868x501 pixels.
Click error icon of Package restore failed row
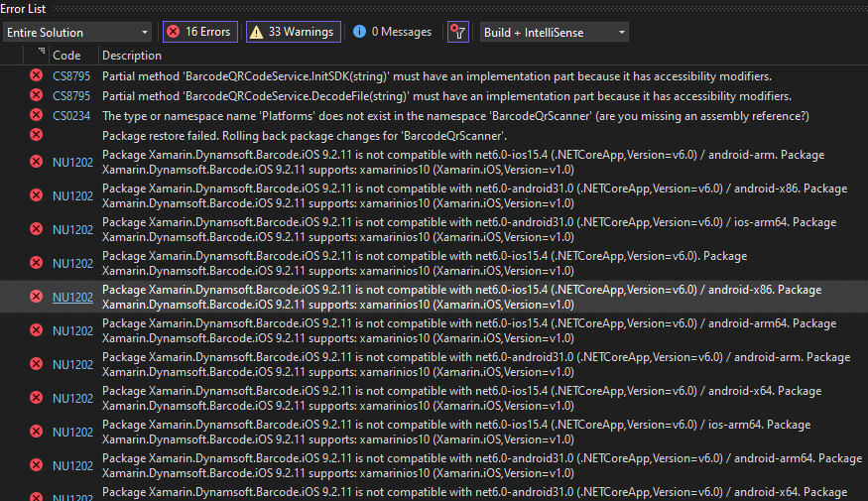point(37,135)
